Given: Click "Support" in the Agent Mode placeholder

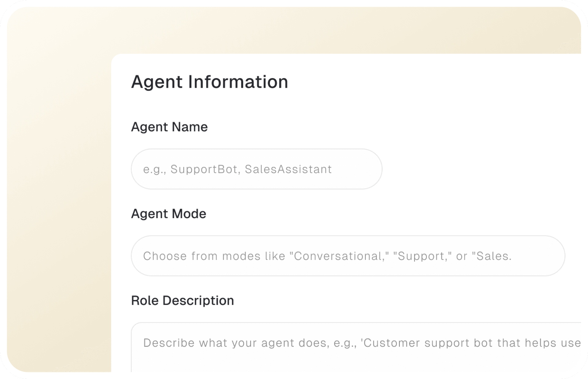Looking at the screenshot, I should tap(421, 256).
